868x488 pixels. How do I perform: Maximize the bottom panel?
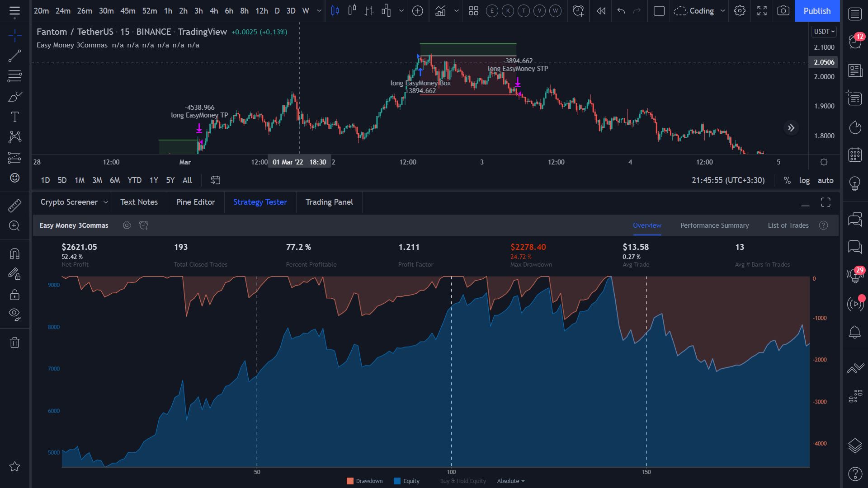pos(826,202)
